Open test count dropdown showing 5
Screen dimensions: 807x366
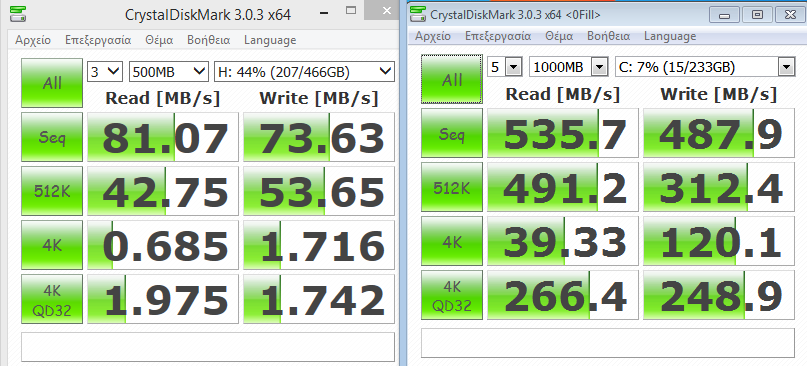pyautogui.click(x=505, y=66)
